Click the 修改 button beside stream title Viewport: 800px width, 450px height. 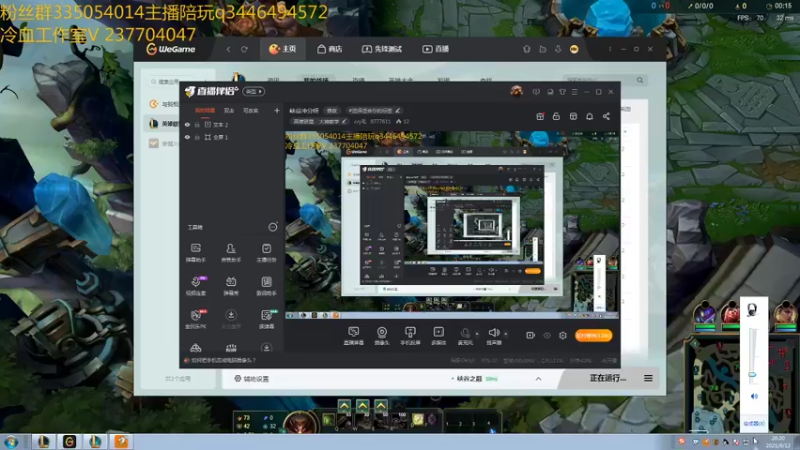click(332, 110)
